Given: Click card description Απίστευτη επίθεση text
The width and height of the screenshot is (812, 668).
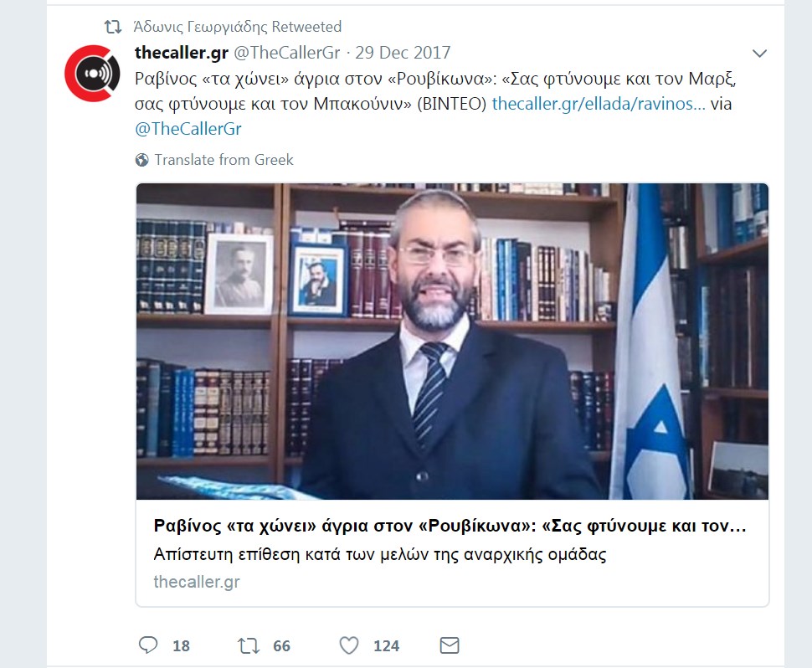Looking at the screenshot, I should (x=379, y=555).
